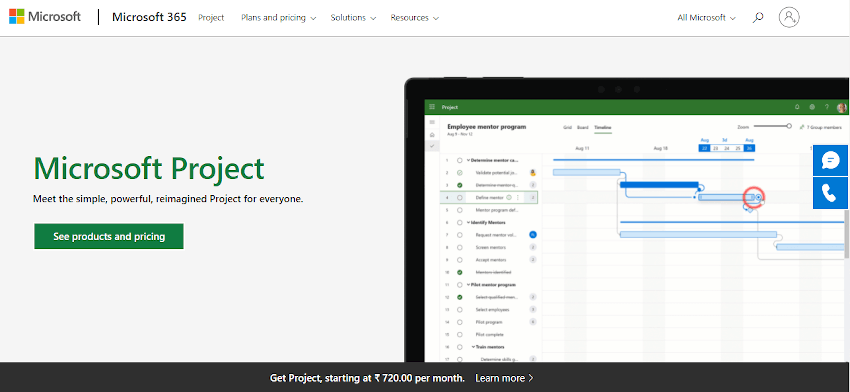Mark Validate potential task circle
This screenshot has width=850, height=392.
click(x=460, y=173)
